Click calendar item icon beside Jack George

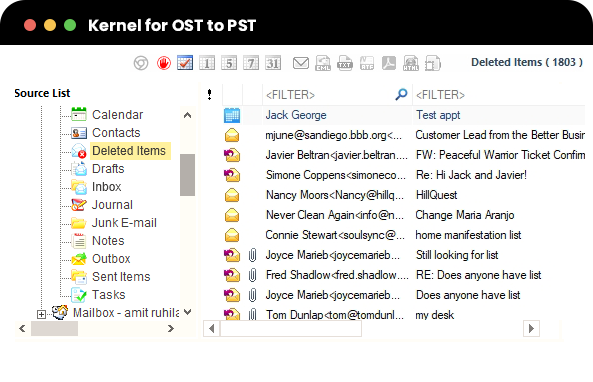pyautogui.click(x=232, y=115)
